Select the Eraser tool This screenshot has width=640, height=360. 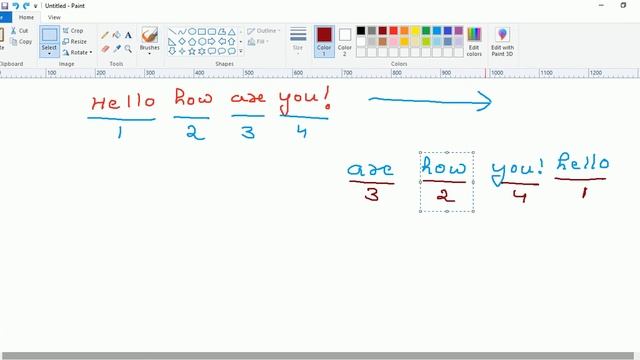(105, 49)
